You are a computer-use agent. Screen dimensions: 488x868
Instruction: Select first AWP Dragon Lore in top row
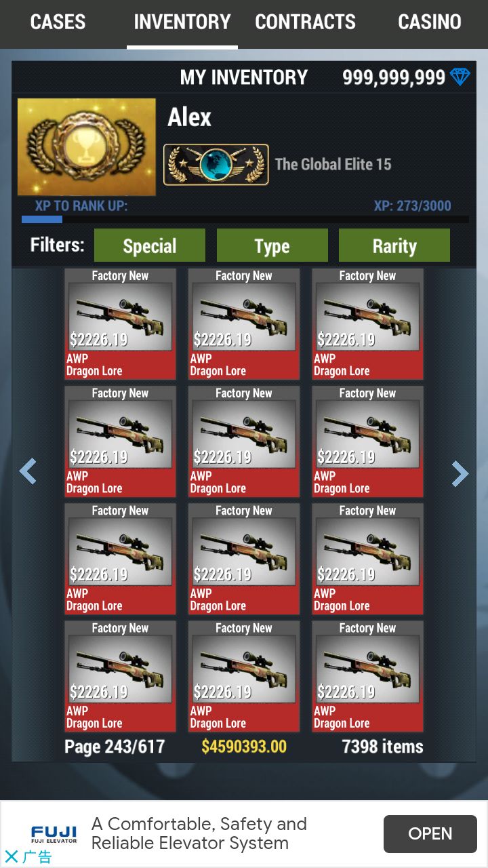point(121,324)
